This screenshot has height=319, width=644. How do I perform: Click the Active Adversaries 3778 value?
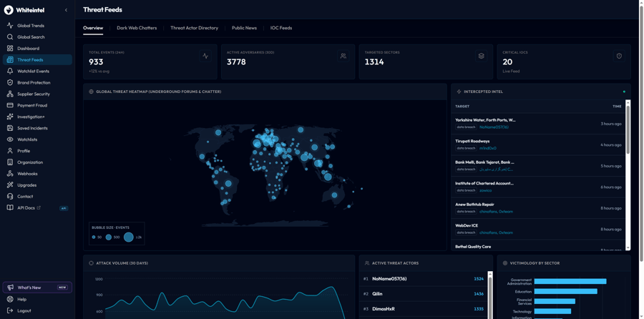click(x=236, y=62)
